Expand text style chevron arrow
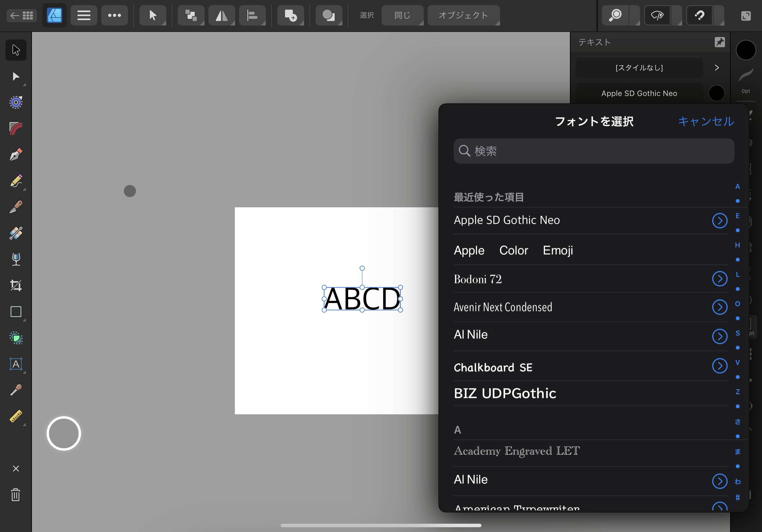 (x=717, y=68)
